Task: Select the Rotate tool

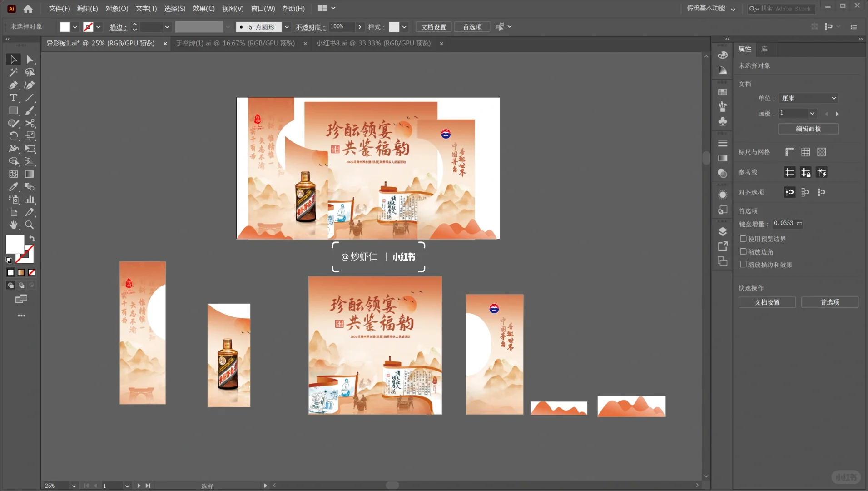Action: point(13,136)
